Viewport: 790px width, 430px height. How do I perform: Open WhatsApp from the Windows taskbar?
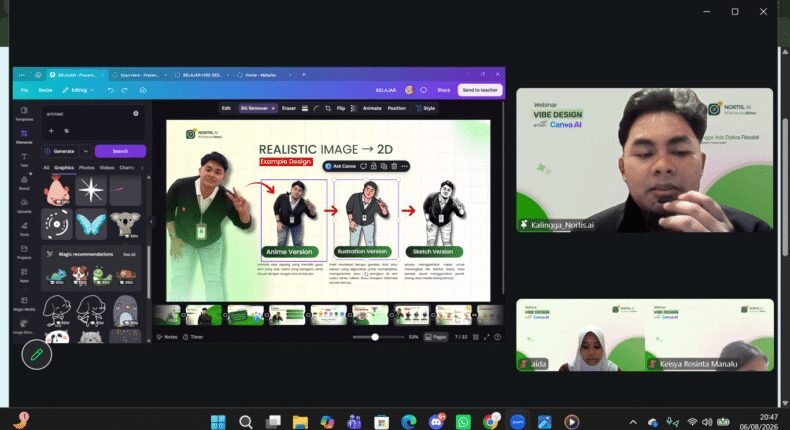pyautogui.click(x=463, y=421)
